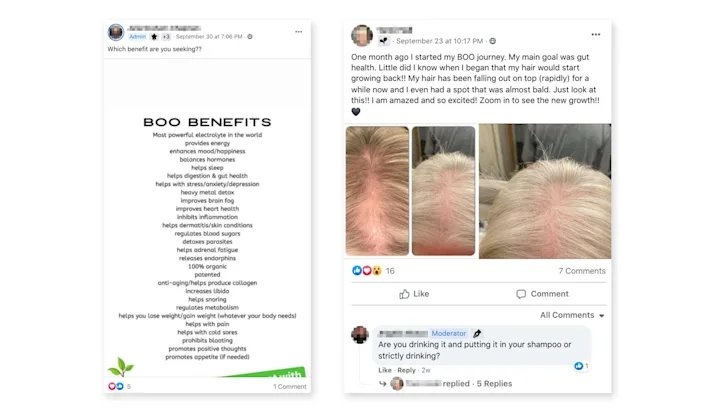This screenshot has width=705, height=409.
Task: Open the 1 Comment link on benefits post
Action: pyautogui.click(x=290, y=387)
